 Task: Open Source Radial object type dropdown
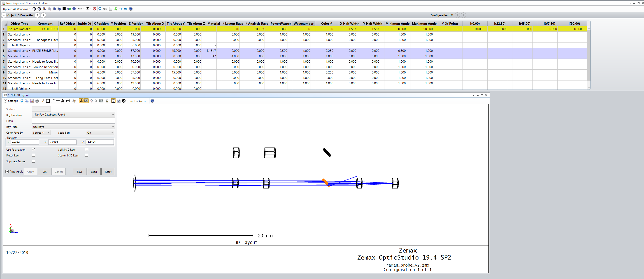click(30, 29)
